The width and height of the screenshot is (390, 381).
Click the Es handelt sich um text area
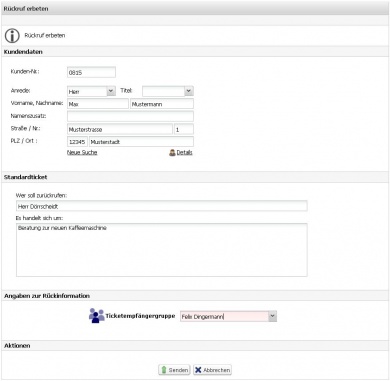tap(162, 250)
